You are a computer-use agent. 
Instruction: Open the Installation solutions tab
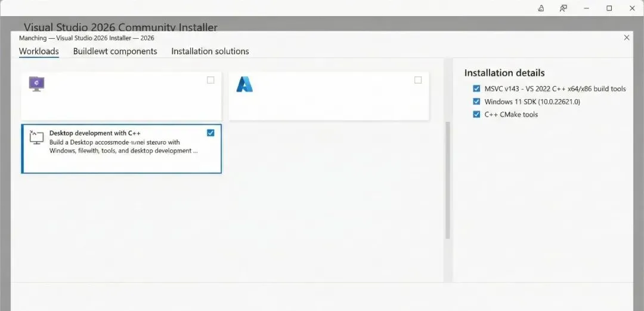click(x=210, y=51)
